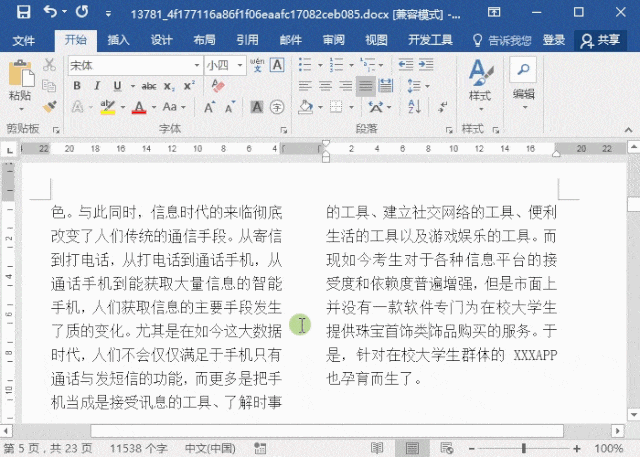640x457 pixels.
Task: Expand the paste options arrow under 粘贴
Action: click(x=21, y=109)
